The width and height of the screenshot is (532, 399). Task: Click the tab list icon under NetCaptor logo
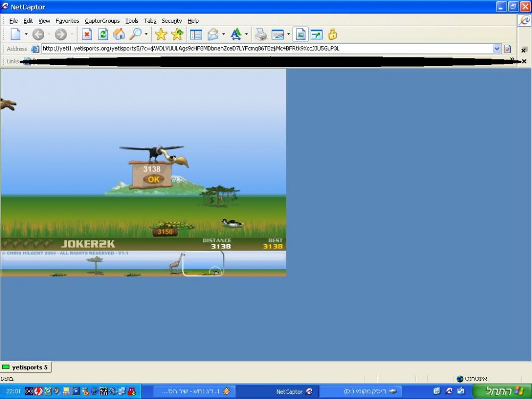click(524, 49)
